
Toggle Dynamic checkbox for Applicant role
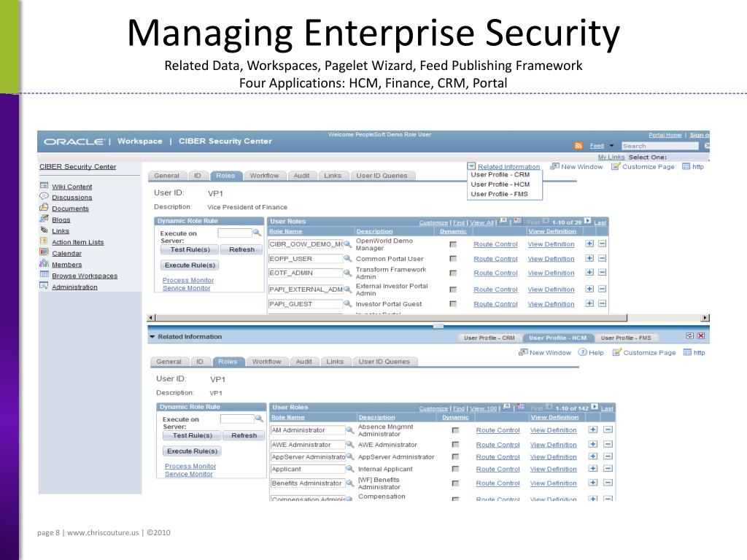[455, 469]
